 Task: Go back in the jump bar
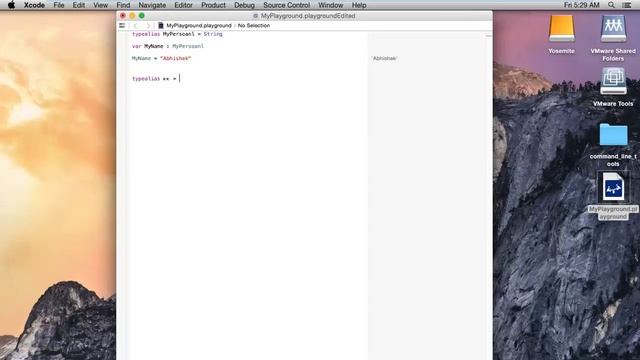(x=136, y=25)
